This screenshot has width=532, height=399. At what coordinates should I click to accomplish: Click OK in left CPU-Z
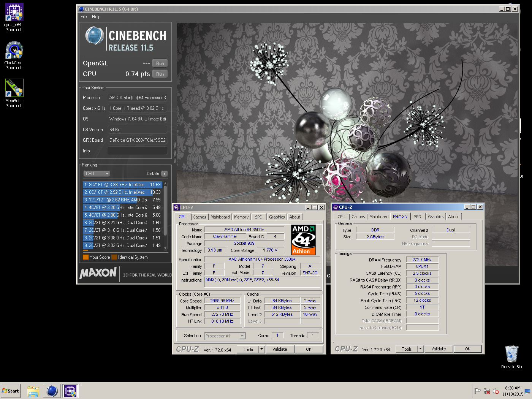pyautogui.click(x=309, y=349)
